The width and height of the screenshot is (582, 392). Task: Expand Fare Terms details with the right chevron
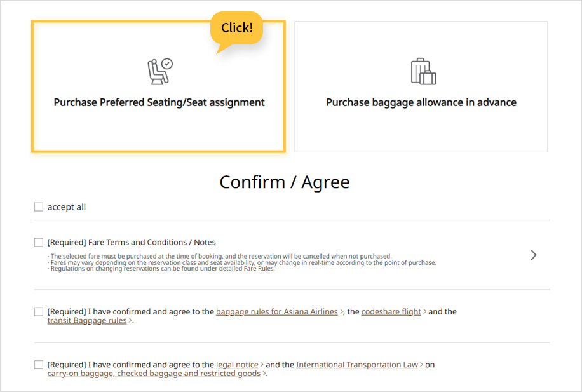pos(533,255)
